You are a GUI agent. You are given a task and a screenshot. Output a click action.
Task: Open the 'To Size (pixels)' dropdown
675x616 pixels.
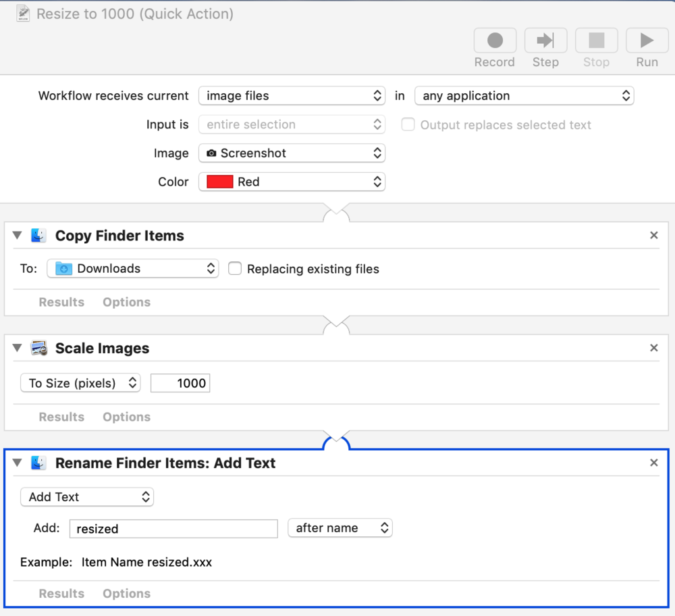pos(80,383)
